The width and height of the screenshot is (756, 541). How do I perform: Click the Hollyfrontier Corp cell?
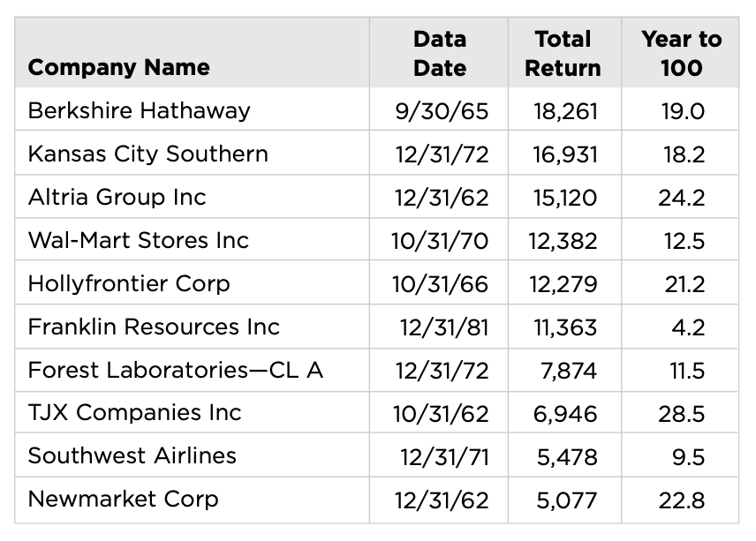[129, 284]
